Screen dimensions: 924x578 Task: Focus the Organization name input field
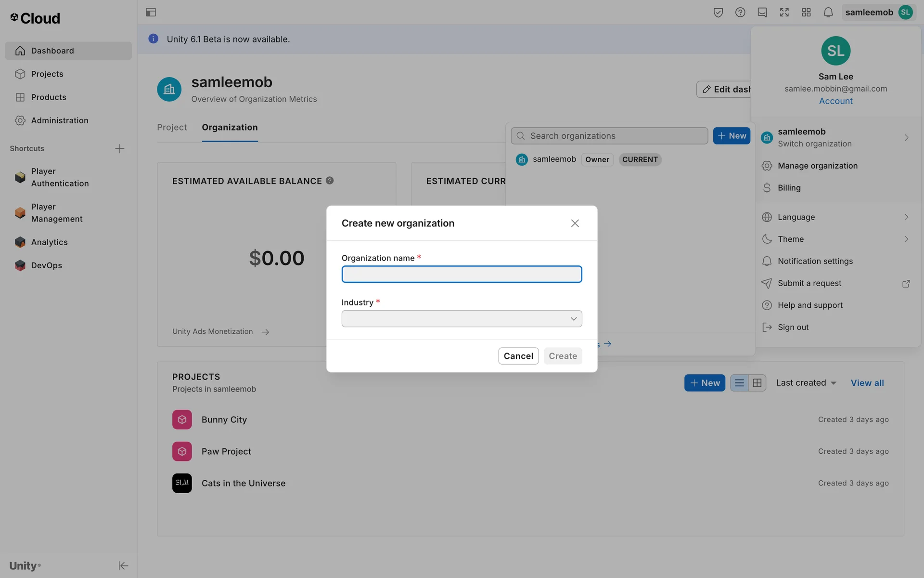462,274
